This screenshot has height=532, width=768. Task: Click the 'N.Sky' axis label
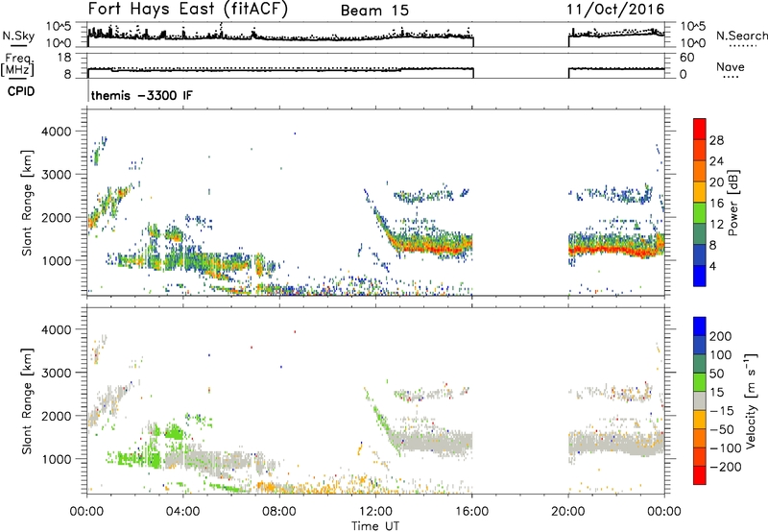[18, 36]
